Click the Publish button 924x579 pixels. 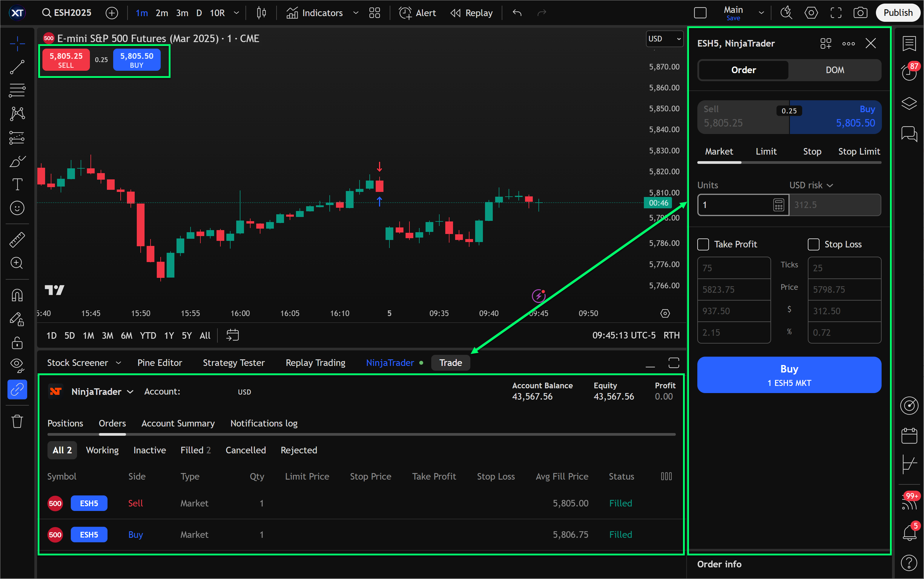coord(898,12)
